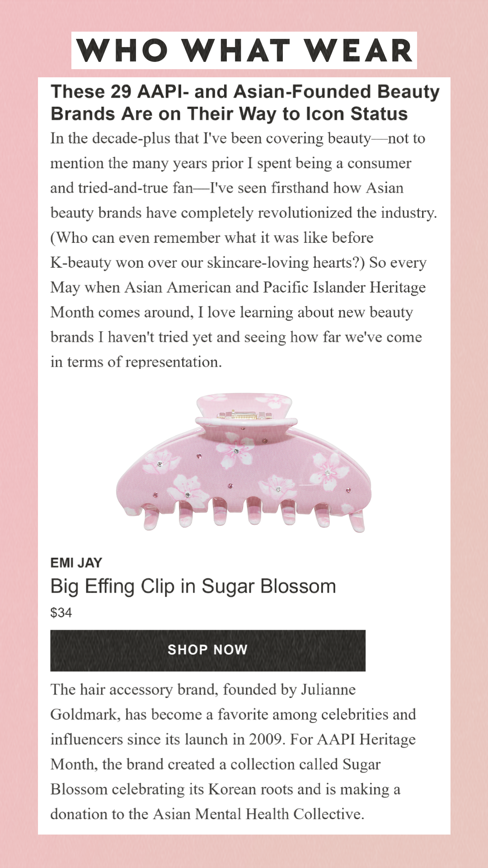Select the EMI JAY brand label
The height and width of the screenshot is (868, 488).
pyautogui.click(x=76, y=563)
